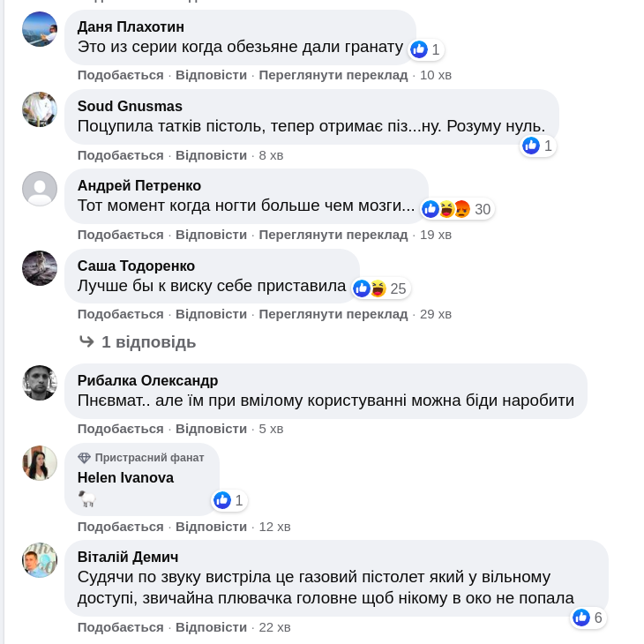Open reactions on Soud Gnusmas's comment
The height and width of the screenshot is (644, 644).
(x=537, y=146)
